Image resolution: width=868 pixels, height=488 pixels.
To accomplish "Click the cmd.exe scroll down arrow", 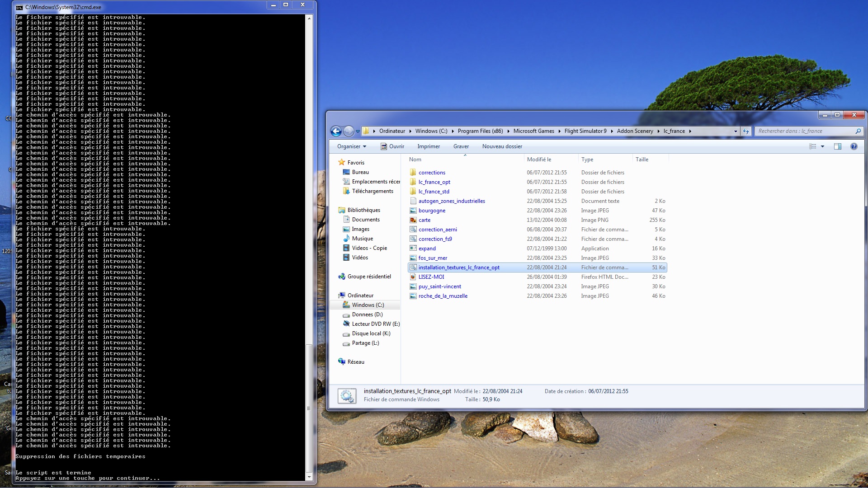I will (x=309, y=477).
